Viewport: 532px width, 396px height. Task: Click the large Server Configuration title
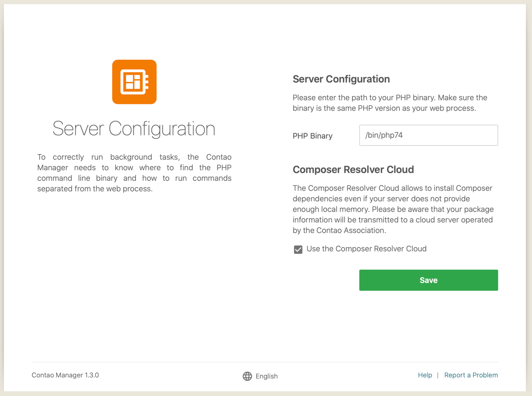coord(134,129)
